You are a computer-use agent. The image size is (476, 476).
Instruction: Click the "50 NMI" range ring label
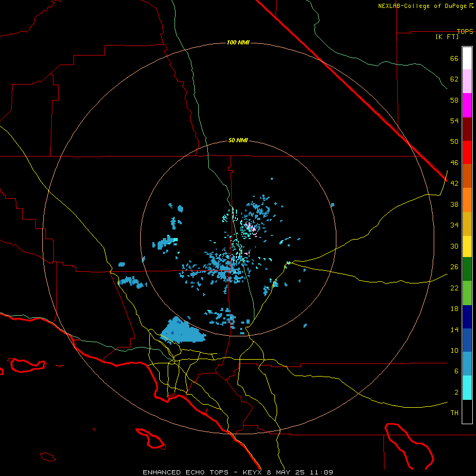238,140
